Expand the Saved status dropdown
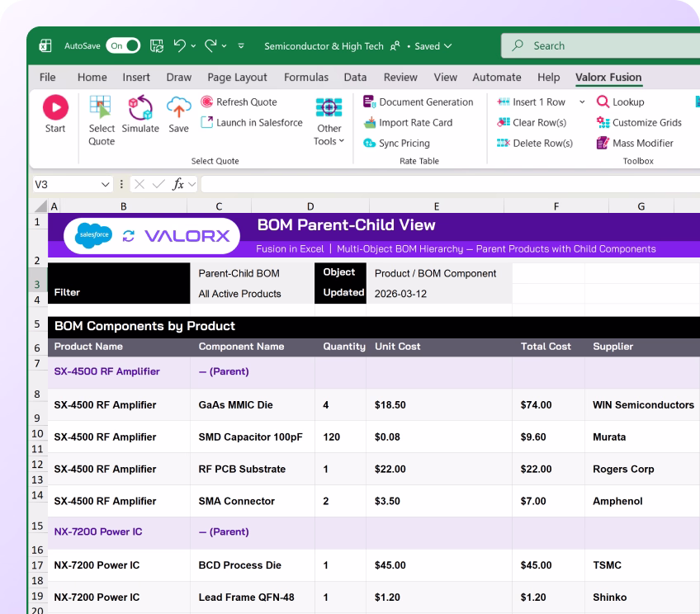 (x=448, y=46)
